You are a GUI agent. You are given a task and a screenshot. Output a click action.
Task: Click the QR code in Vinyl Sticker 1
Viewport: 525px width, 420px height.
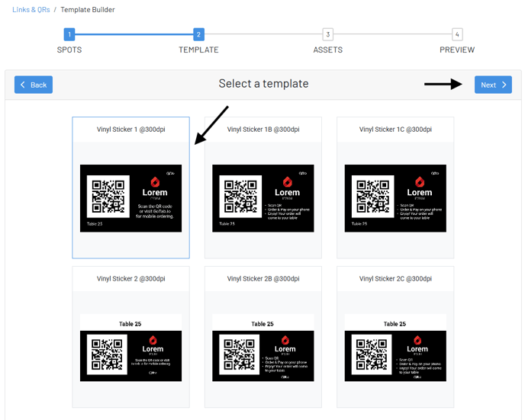pos(108,197)
